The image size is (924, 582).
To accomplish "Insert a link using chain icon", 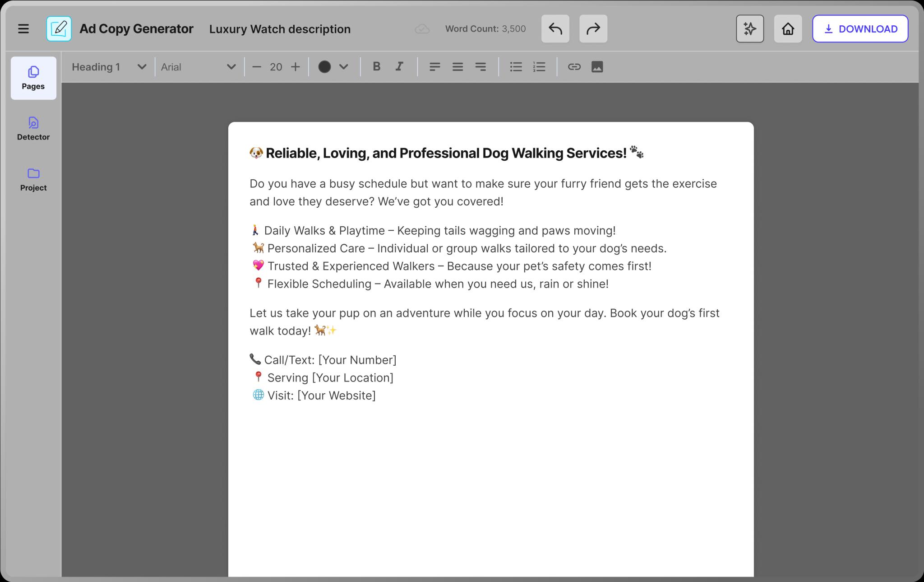I will [574, 67].
